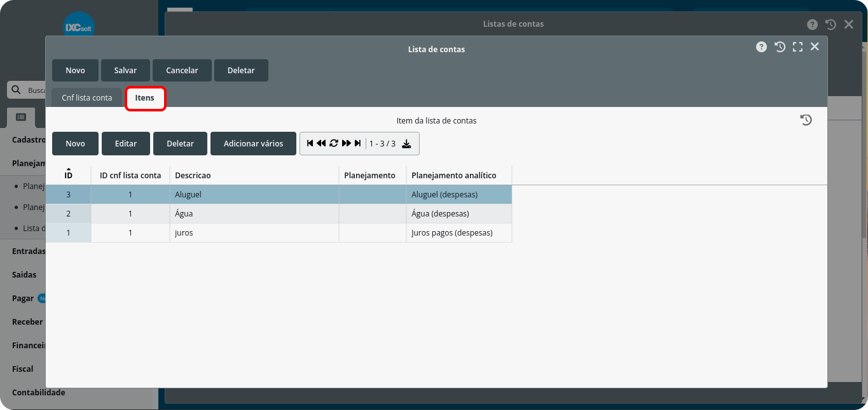
Task: Click Adicionar vários button
Action: click(x=253, y=144)
